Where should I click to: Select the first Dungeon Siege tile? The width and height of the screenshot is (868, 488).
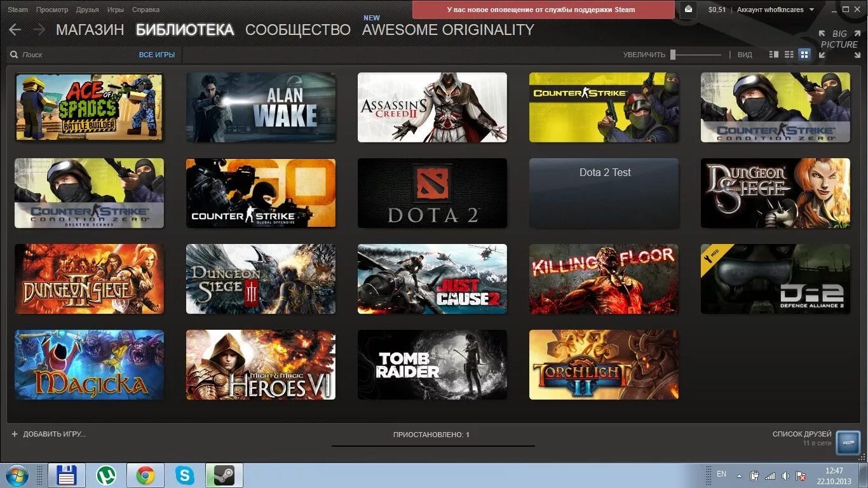775,193
